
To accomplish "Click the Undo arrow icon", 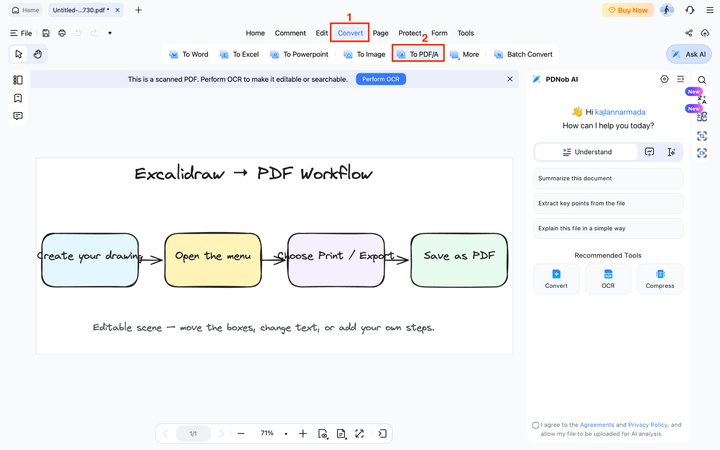I will 78,33.
